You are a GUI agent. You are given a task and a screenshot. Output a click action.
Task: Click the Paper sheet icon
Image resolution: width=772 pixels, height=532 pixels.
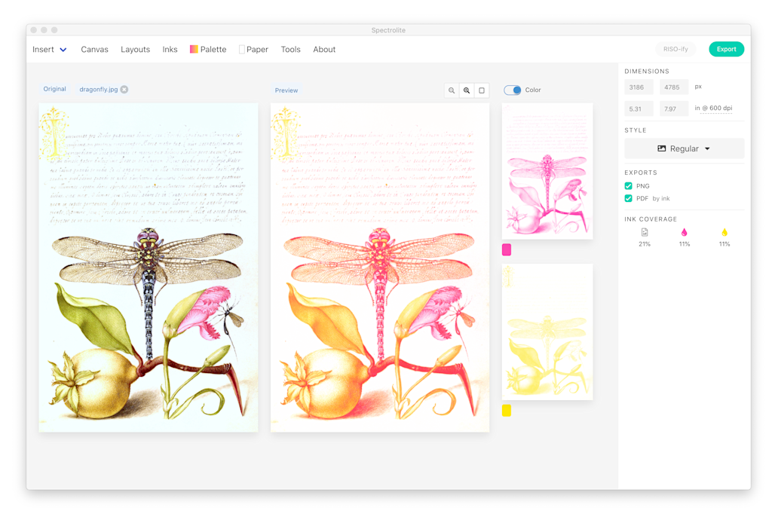click(x=242, y=49)
